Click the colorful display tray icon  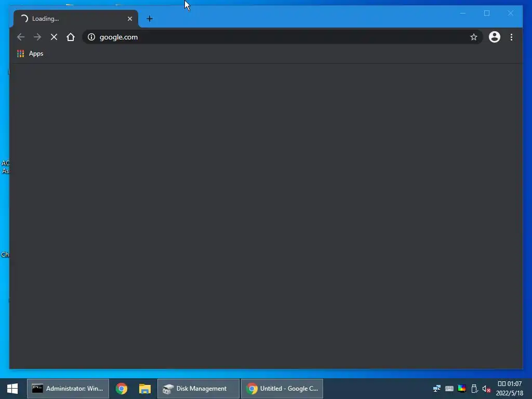[462, 389]
